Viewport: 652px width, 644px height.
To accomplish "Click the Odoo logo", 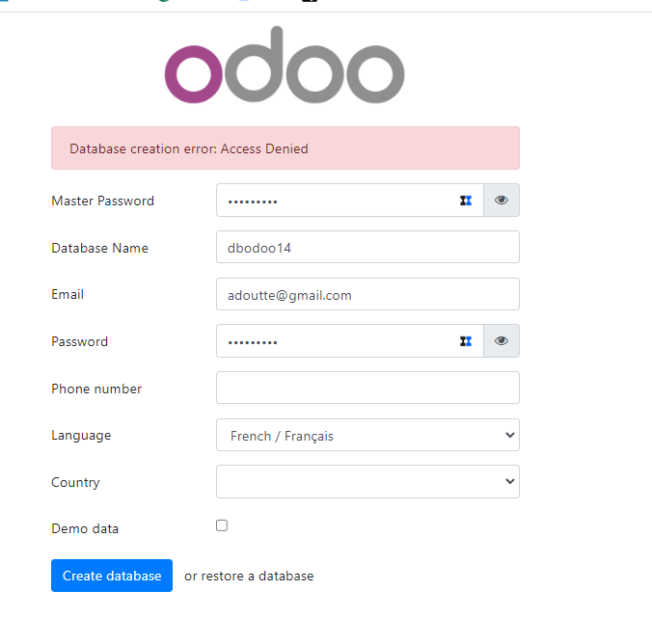I will (284, 67).
